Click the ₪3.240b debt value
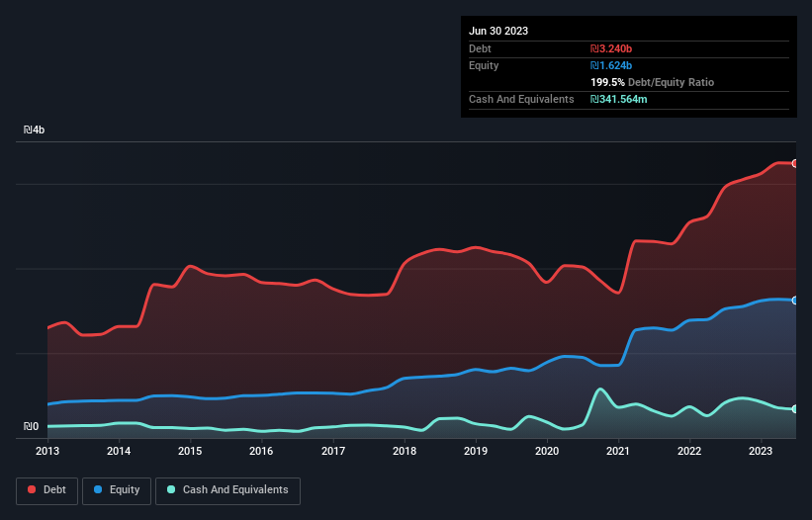 611,48
